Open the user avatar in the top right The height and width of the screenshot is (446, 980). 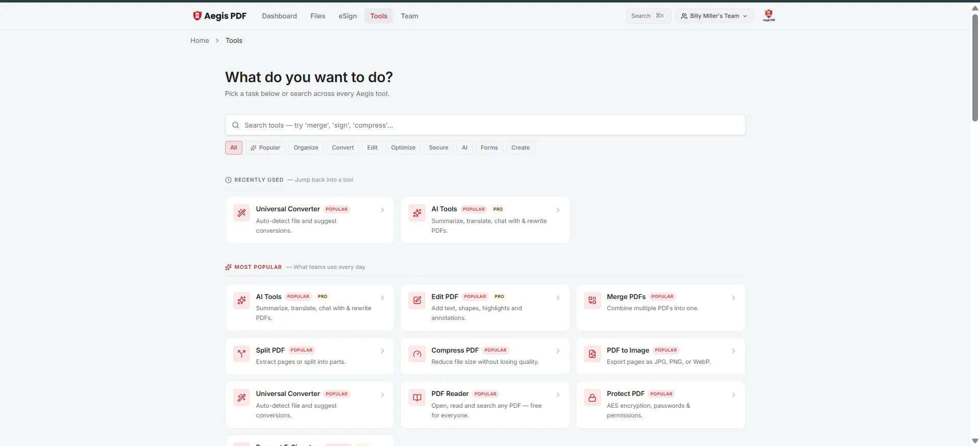[x=769, y=16]
